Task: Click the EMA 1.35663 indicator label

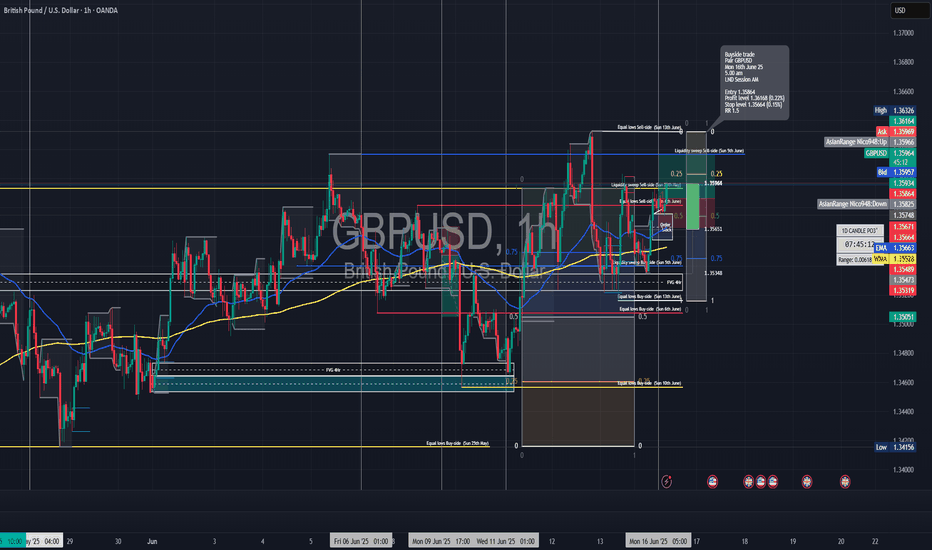Action: click(x=895, y=248)
